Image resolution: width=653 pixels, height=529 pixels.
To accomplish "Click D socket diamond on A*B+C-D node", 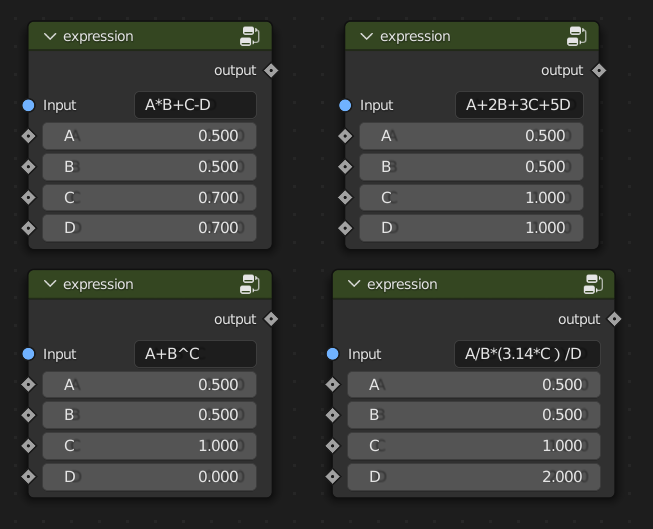I will [x=28, y=228].
